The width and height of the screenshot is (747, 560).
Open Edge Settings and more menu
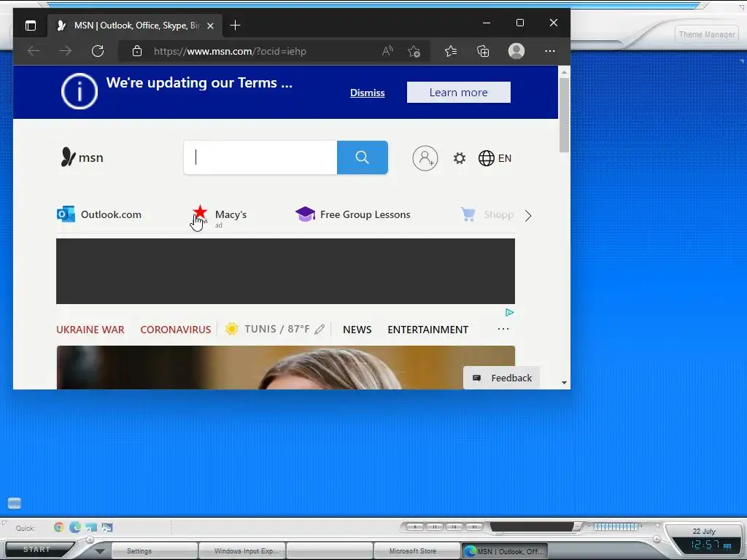[x=550, y=51]
